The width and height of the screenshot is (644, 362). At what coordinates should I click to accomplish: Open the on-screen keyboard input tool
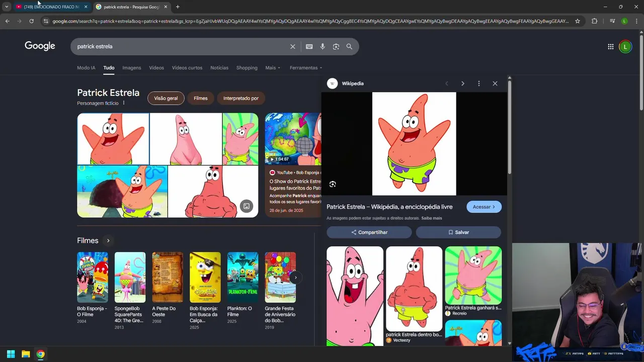(309, 46)
